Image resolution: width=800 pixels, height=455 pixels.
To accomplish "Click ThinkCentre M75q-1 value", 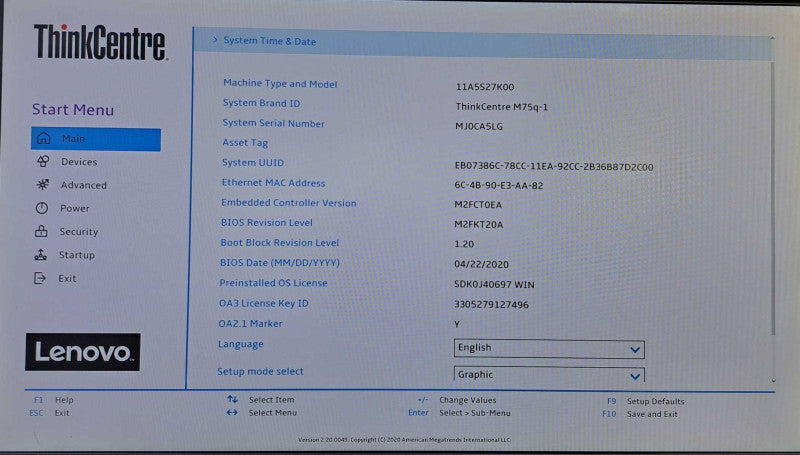I will tap(502, 107).
